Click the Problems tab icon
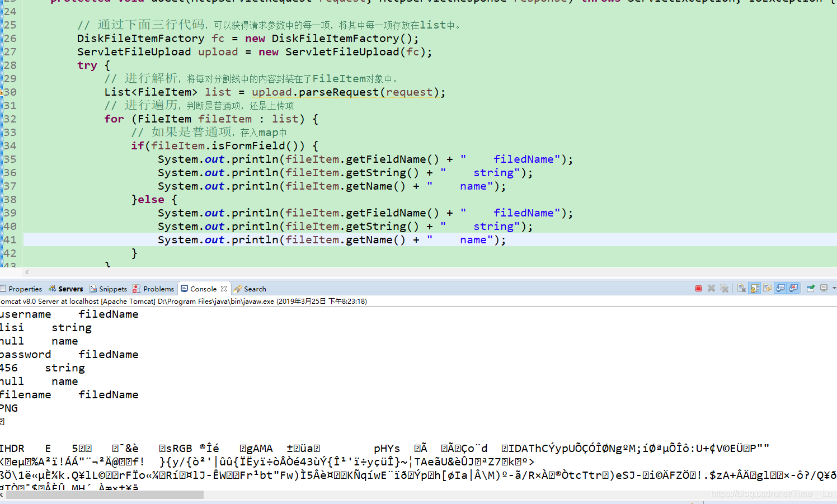This screenshot has width=837, height=504. [x=137, y=289]
